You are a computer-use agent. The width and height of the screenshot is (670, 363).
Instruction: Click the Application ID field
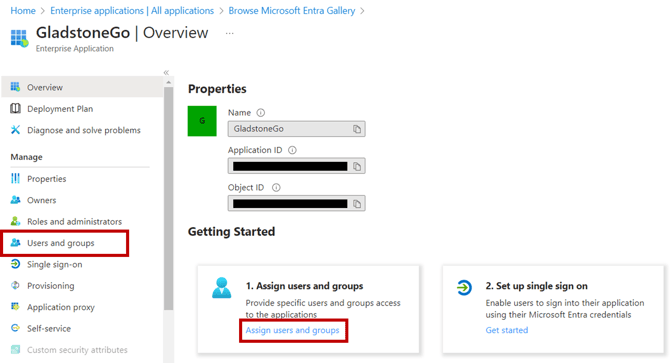pos(297,166)
